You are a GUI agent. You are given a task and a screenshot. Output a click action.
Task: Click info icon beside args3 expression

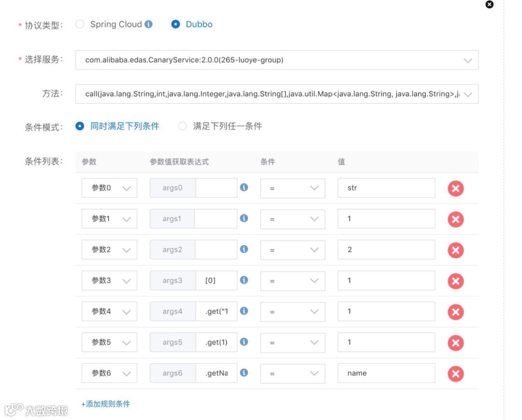tap(244, 280)
